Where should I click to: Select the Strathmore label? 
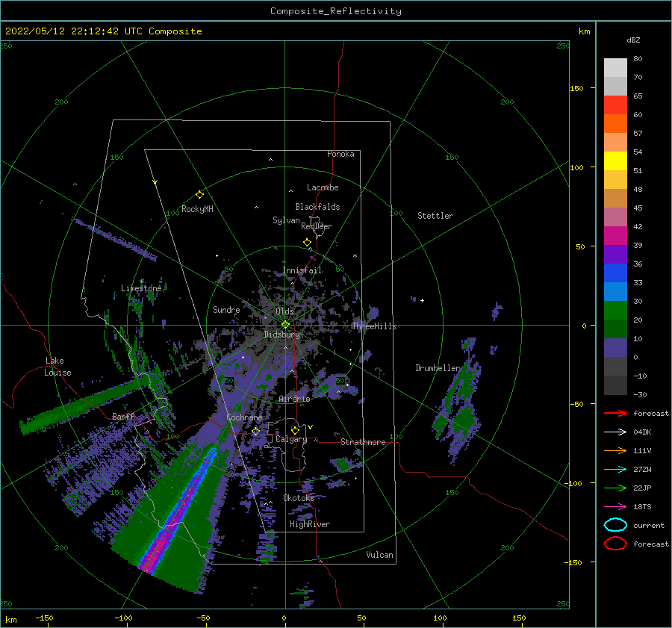pos(363,442)
